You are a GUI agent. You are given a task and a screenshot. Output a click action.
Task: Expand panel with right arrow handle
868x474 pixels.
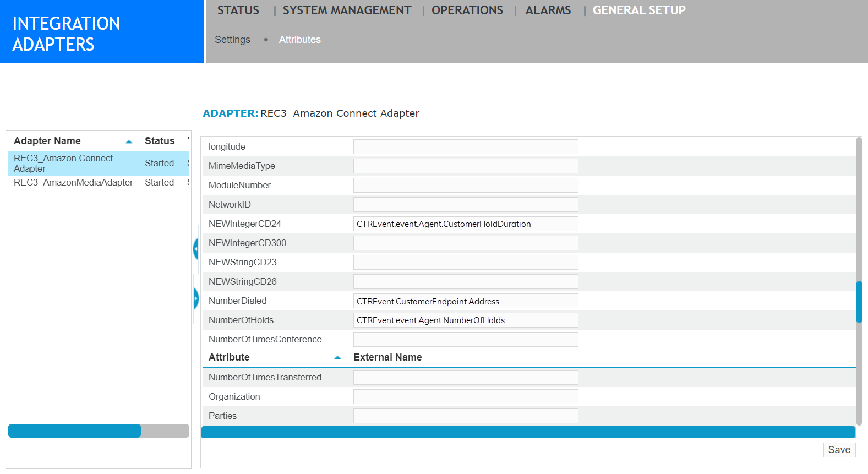[x=195, y=299]
